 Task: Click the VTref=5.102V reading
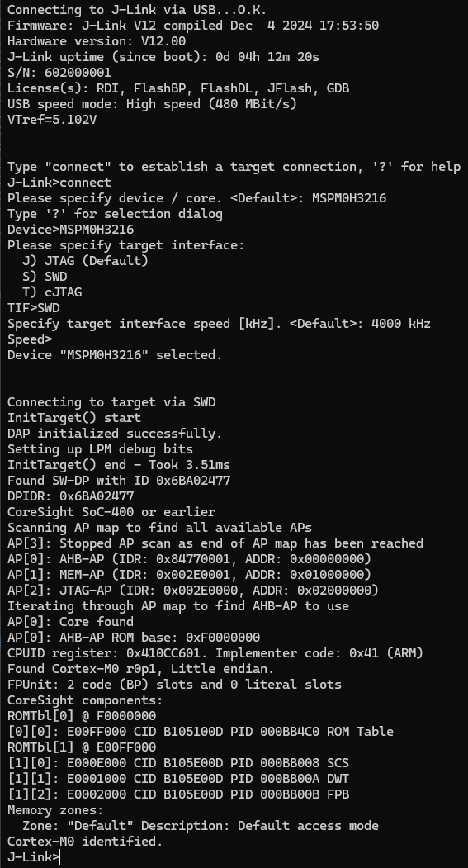52,120
